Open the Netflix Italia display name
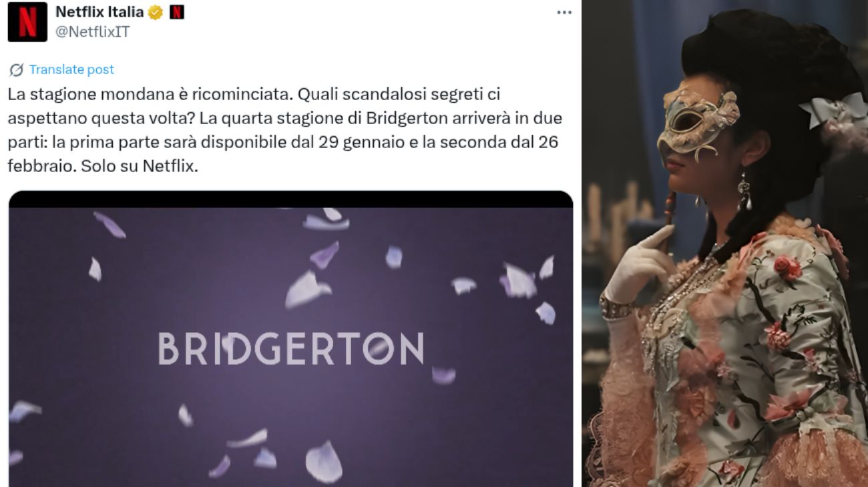868x487 pixels. [99, 12]
